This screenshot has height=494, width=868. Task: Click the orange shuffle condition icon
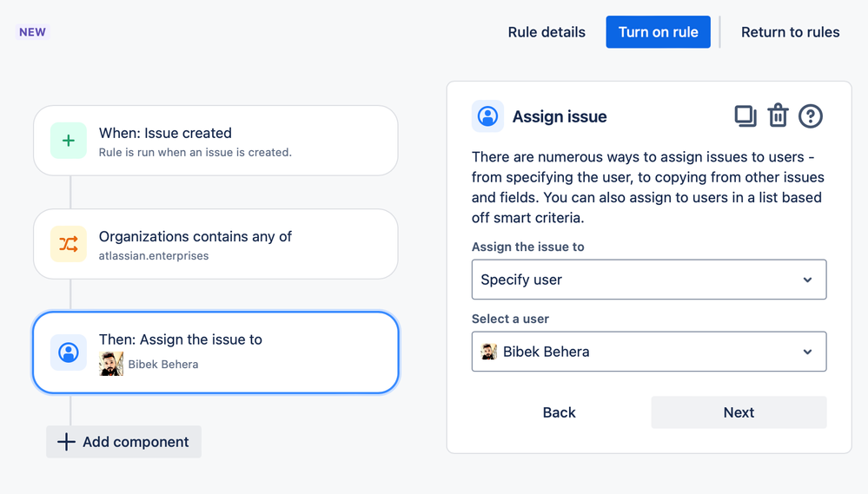[x=69, y=244]
